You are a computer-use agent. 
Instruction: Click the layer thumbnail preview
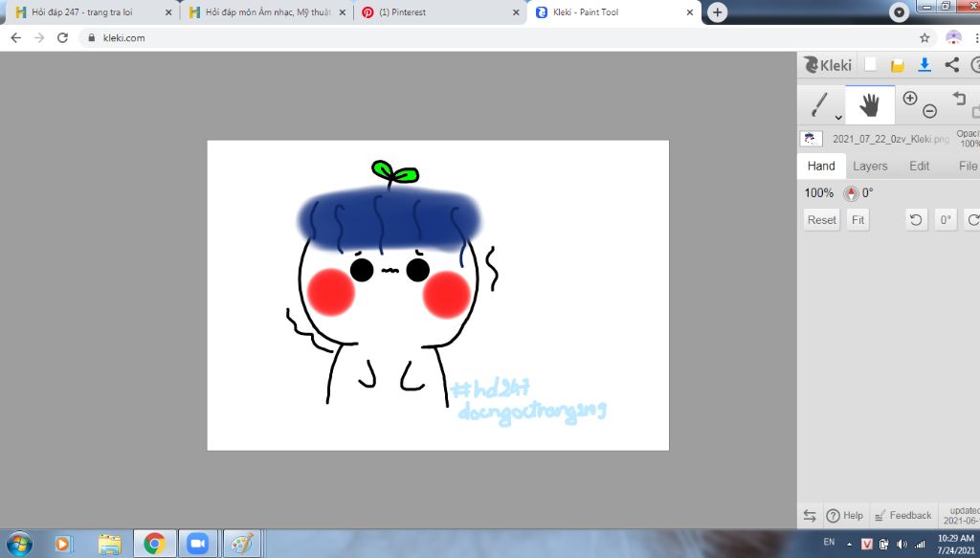tap(812, 139)
